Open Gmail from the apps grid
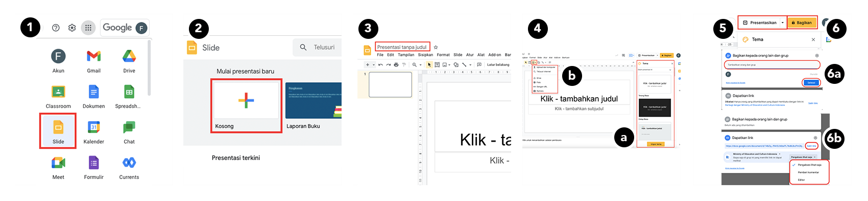This screenshot has width=868, height=201. pos(93,61)
